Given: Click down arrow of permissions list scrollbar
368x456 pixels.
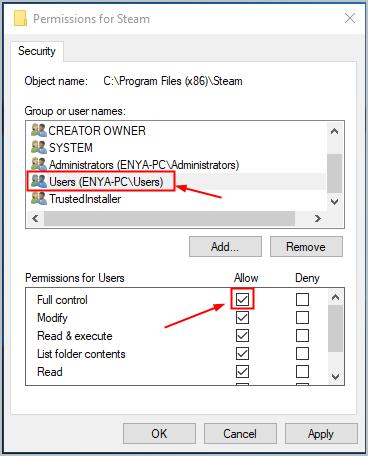Looking at the screenshot, I should (x=335, y=376).
